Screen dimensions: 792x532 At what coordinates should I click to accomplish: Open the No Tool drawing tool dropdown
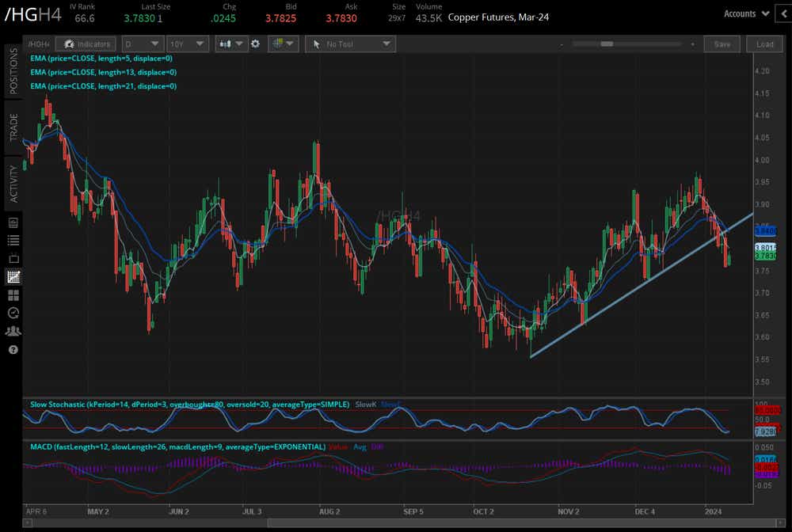tap(351, 44)
